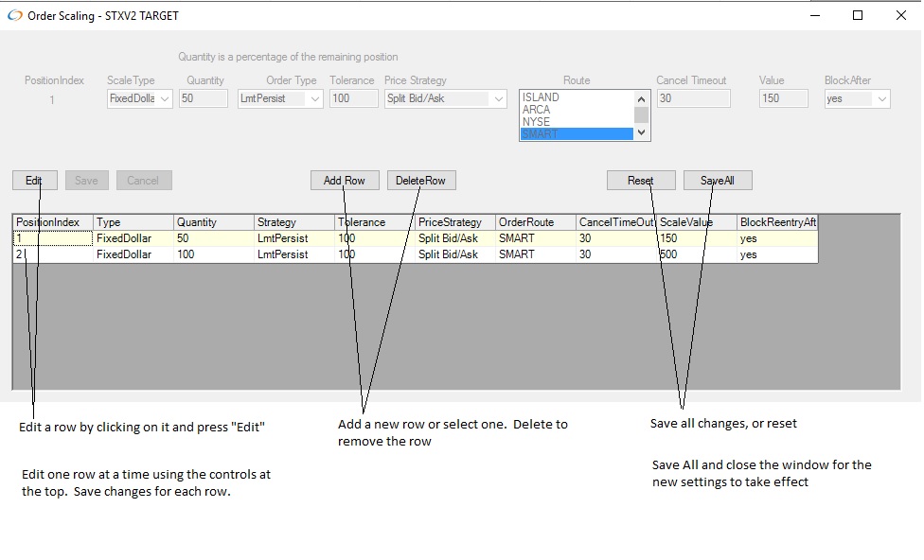The height and width of the screenshot is (560, 924).
Task: Open the ScaleType dropdown
Action: coord(165,99)
